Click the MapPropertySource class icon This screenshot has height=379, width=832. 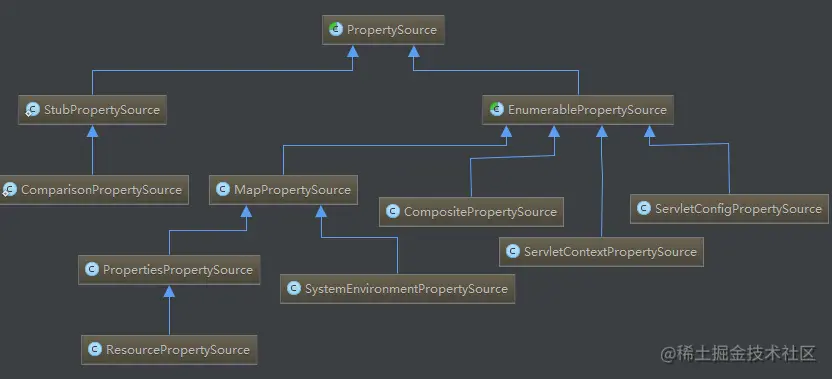(223, 190)
